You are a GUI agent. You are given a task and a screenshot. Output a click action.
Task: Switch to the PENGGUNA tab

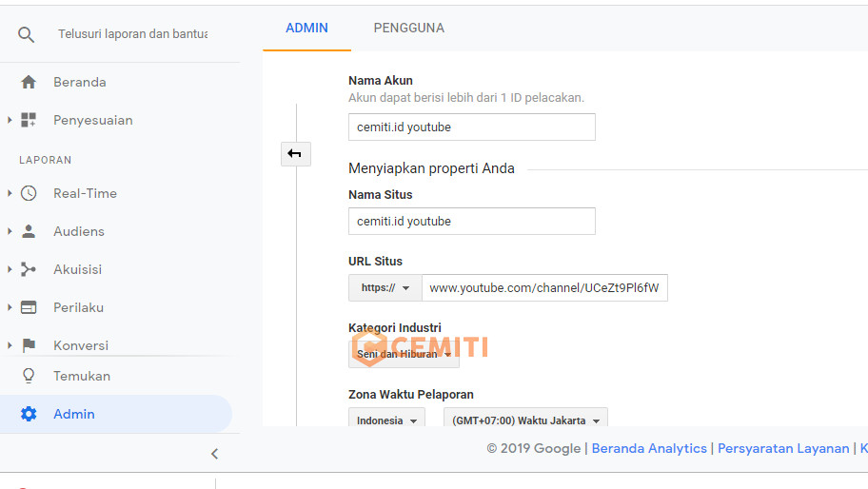coord(408,28)
